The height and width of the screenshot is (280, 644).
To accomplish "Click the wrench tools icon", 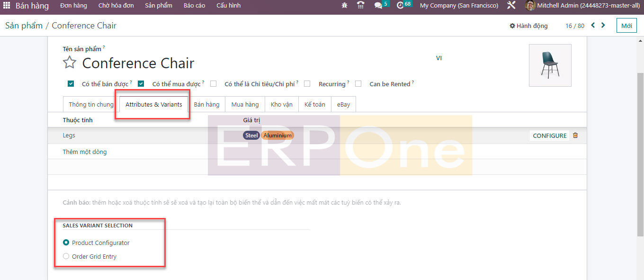I will 511,6.
